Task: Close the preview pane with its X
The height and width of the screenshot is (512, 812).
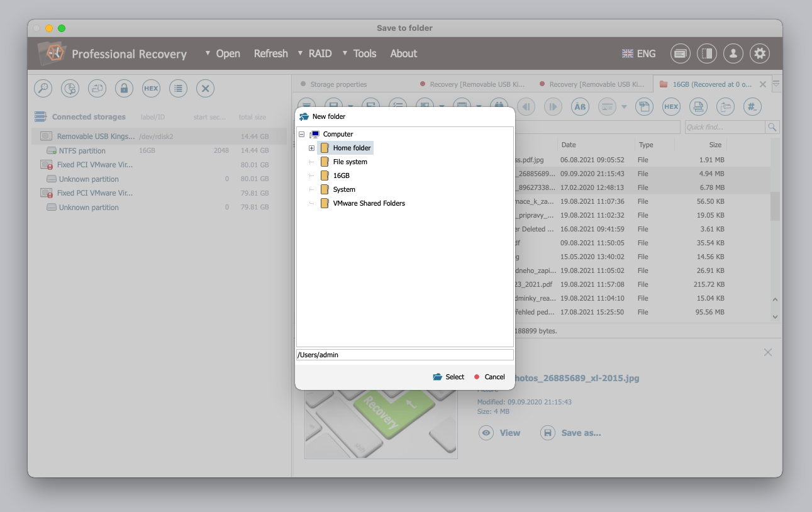Action: tap(768, 352)
